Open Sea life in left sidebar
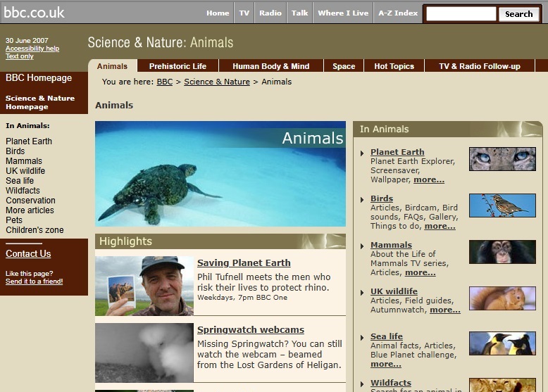The height and width of the screenshot is (392, 548). tap(20, 180)
